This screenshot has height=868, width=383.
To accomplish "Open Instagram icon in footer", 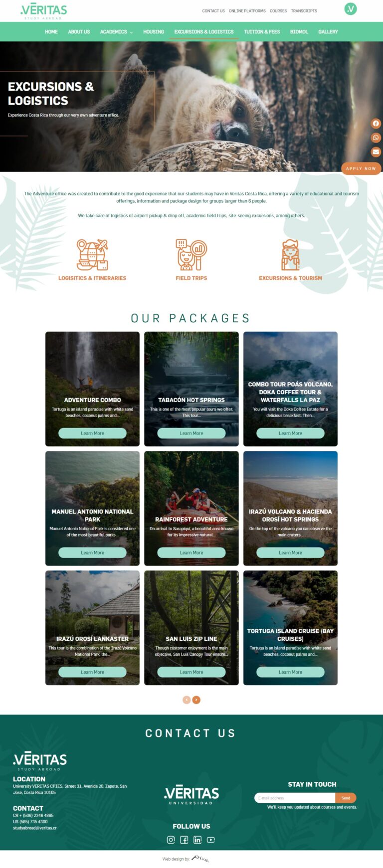I will (x=171, y=840).
